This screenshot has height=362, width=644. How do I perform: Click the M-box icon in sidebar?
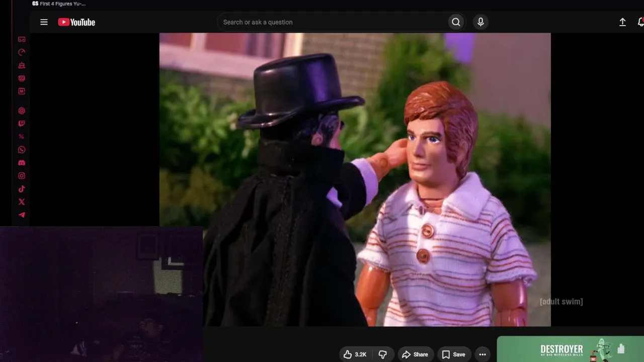pos(22,92)
